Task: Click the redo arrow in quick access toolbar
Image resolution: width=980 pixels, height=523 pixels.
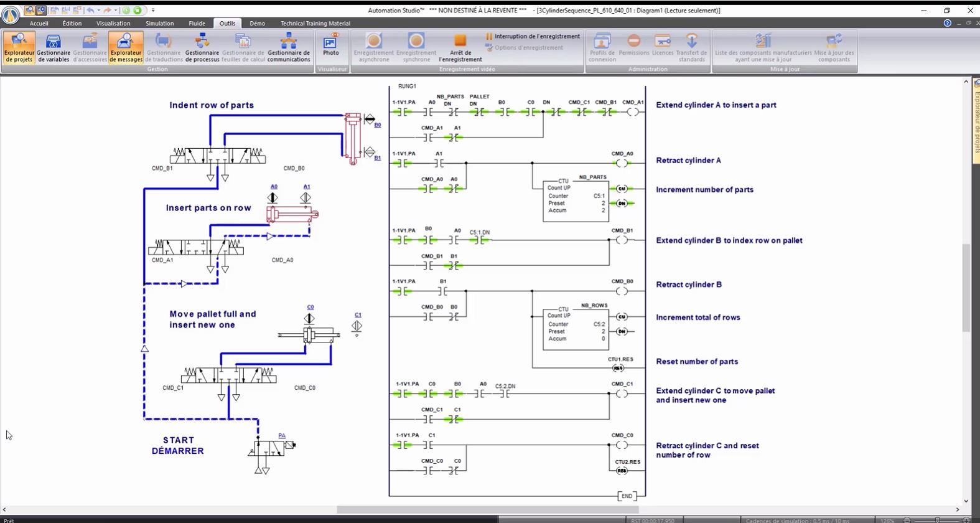Action: pyautogui.click(x=106, y=10)
